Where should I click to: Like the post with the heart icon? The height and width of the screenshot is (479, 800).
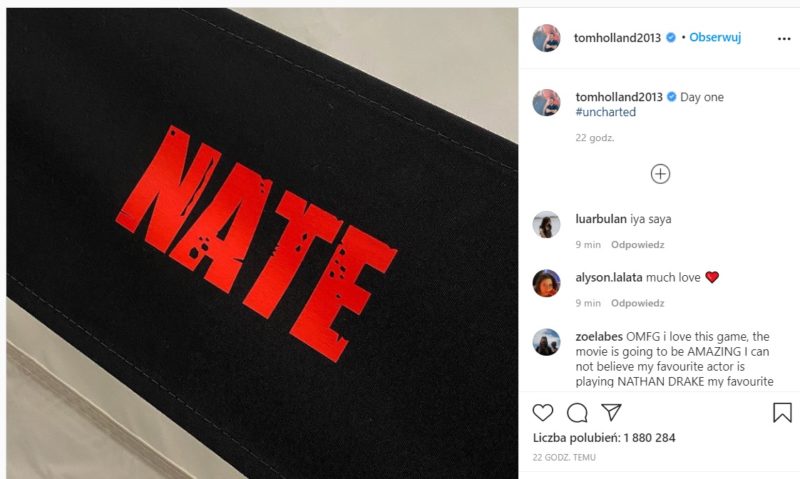[542, 412]
